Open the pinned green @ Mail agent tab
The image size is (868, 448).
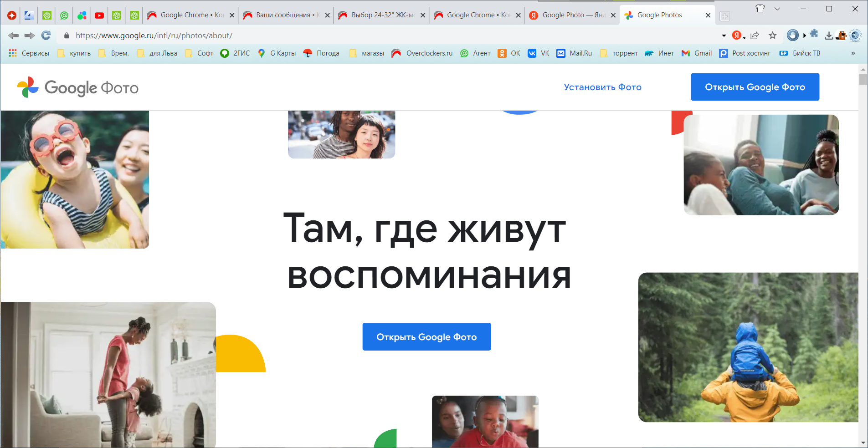[x=64, y=15]
